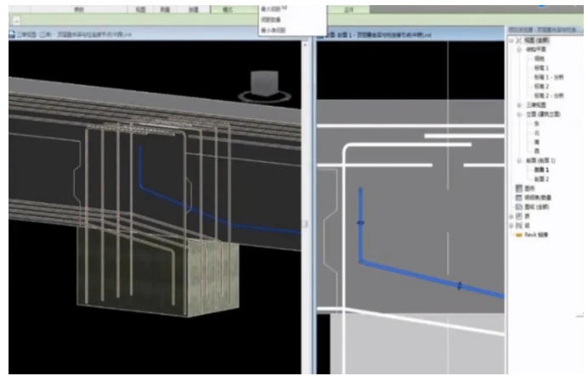Collapse the 立面 (建筑立面) elevations node
The image size is (588, 376).
[517, 112]
